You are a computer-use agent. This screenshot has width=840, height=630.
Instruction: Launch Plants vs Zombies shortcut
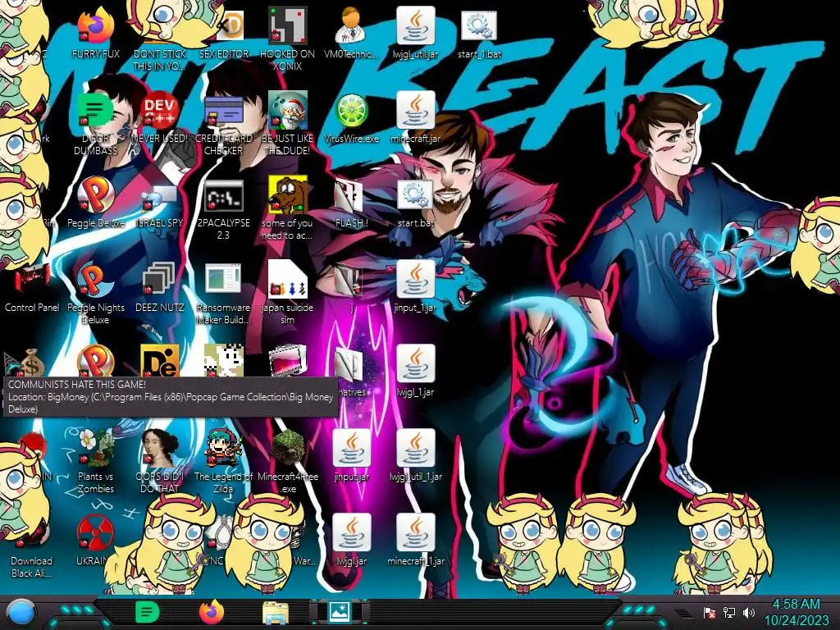pos(95,448)
